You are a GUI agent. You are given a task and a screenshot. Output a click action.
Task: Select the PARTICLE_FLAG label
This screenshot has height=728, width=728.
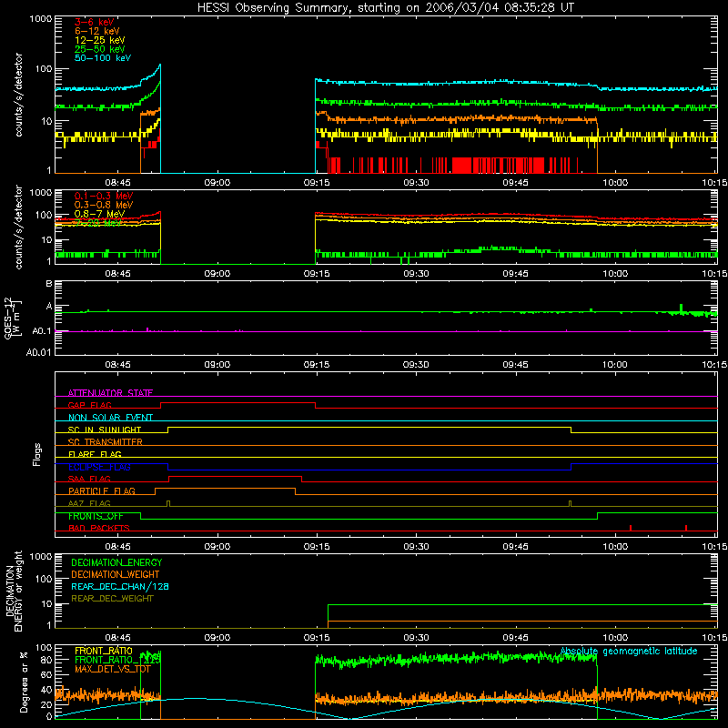click(x=102, y=491)
